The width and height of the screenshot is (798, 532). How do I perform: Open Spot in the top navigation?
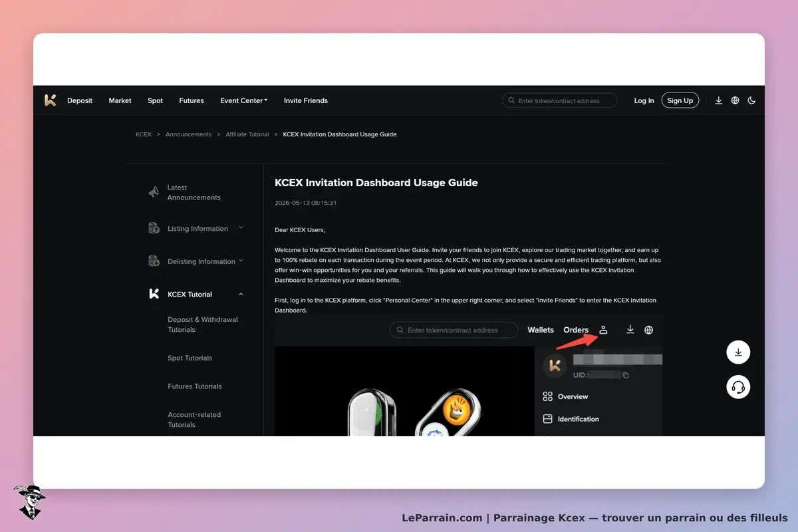pos(155,100)
